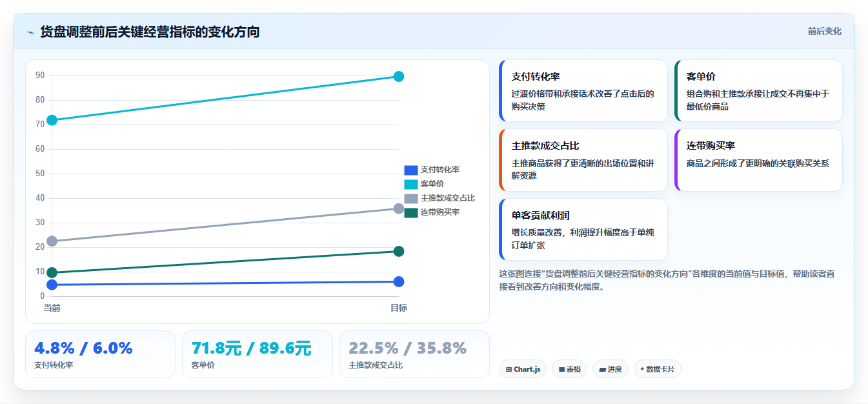The image size is (868, 404).
Task: Open the 主推款成交占比 explanation card
Action: [x=583, y=160]
